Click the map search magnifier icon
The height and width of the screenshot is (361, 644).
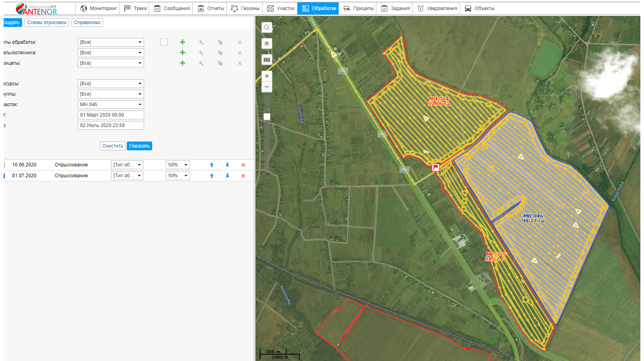[x=266, y=27]
